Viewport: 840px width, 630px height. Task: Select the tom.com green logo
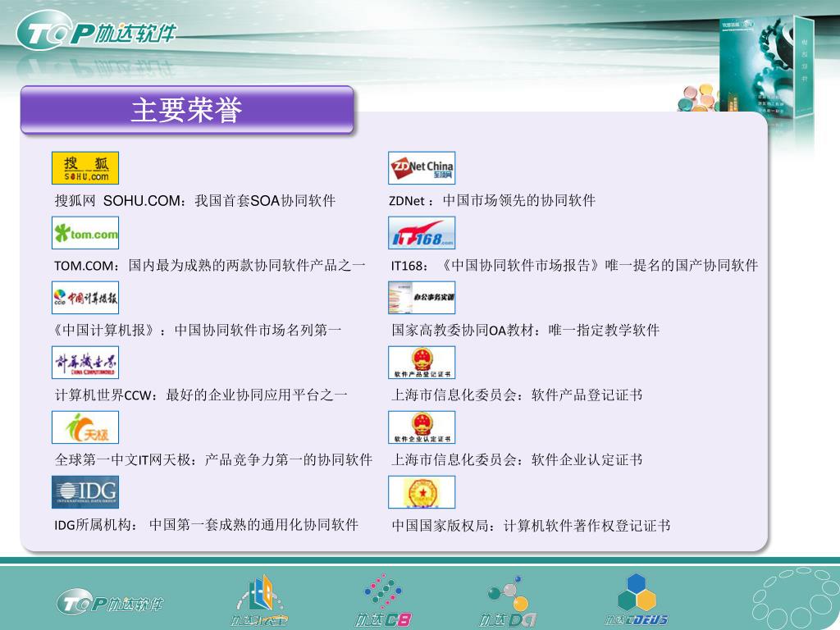point(85,233)
